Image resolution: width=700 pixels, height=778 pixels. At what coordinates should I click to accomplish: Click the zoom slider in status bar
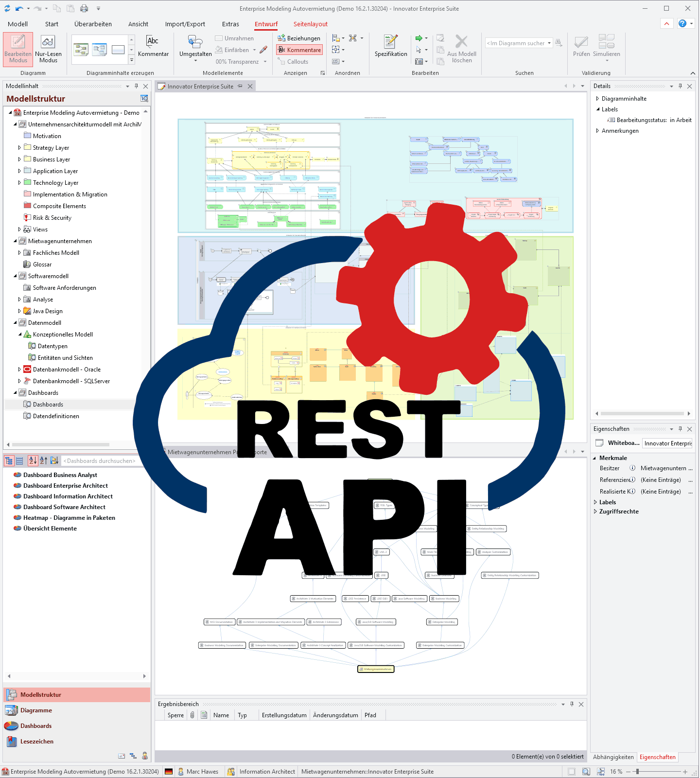click(637, 772)
